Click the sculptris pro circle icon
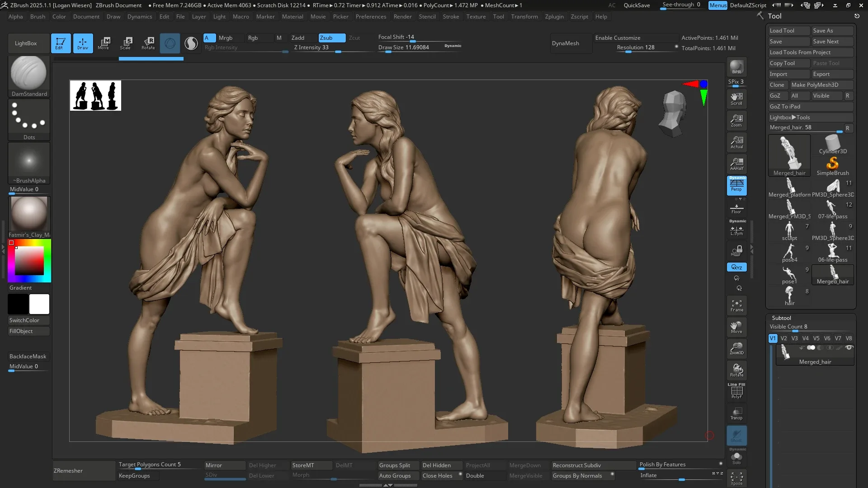The image size is (868, 488). (x=170, y=43)
